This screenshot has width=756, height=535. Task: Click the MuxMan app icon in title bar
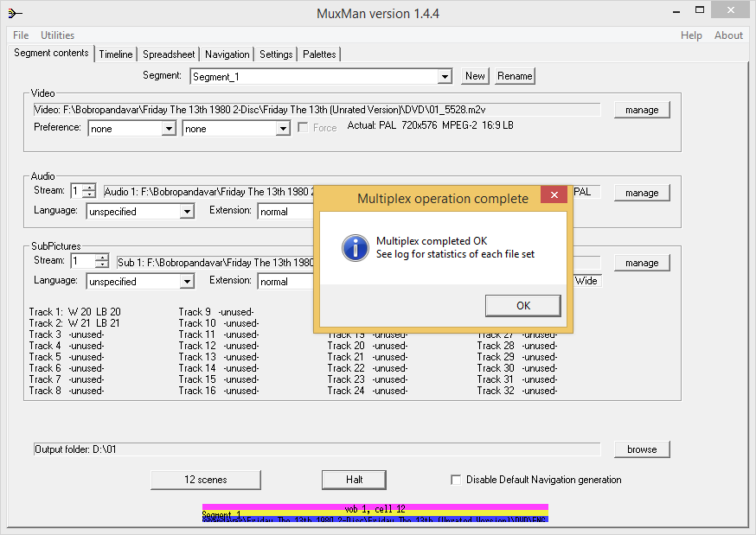[15, 14]
